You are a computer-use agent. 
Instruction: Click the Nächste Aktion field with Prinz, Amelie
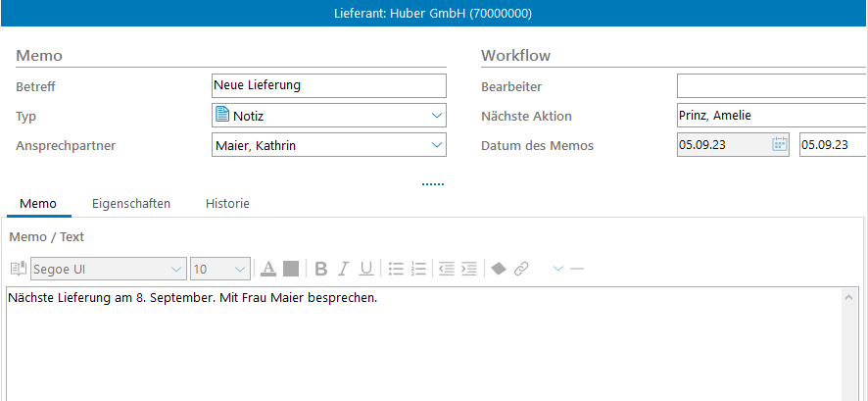(770, 116)
